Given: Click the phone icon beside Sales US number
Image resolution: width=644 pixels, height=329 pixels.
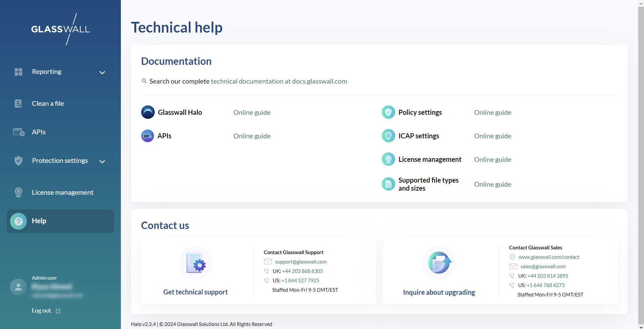Looking at the screenshot, I should 512,285.
